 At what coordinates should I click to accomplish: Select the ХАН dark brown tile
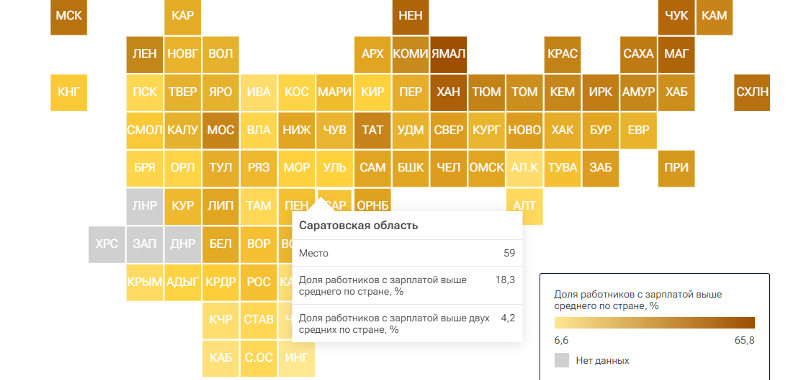[448, 92]
